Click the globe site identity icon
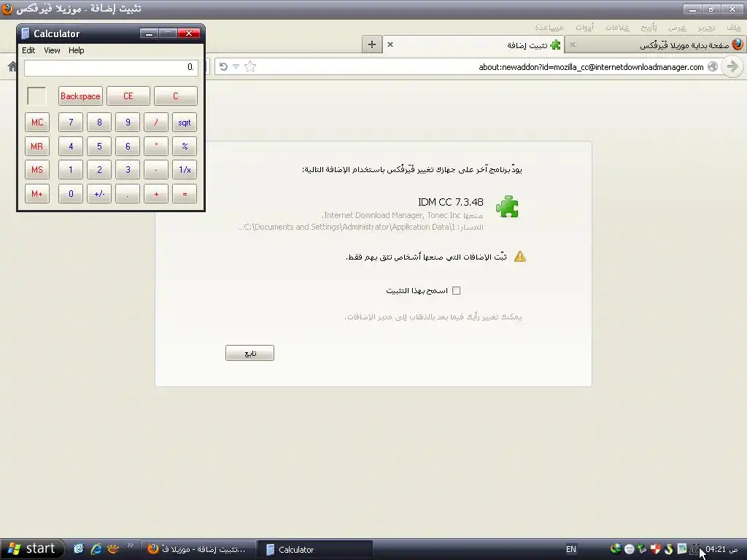Screen dimensions: 747x560 (x=713, y=66)
